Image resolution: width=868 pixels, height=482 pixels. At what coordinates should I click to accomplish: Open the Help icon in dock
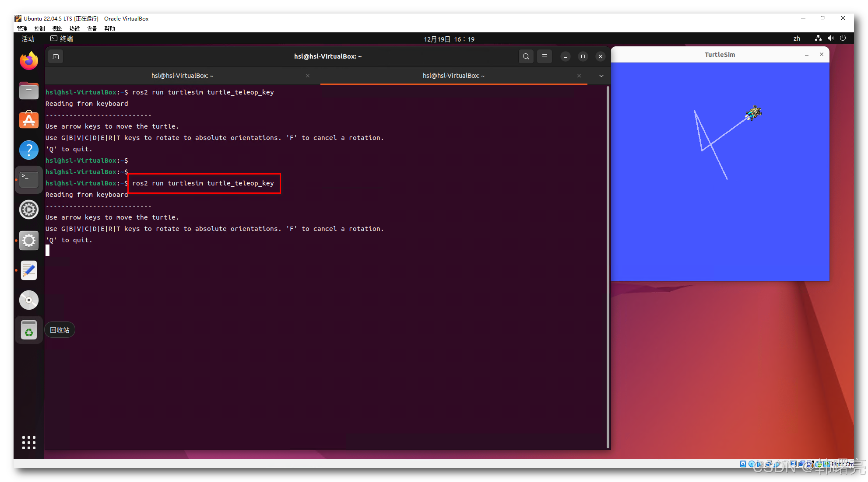29,150
